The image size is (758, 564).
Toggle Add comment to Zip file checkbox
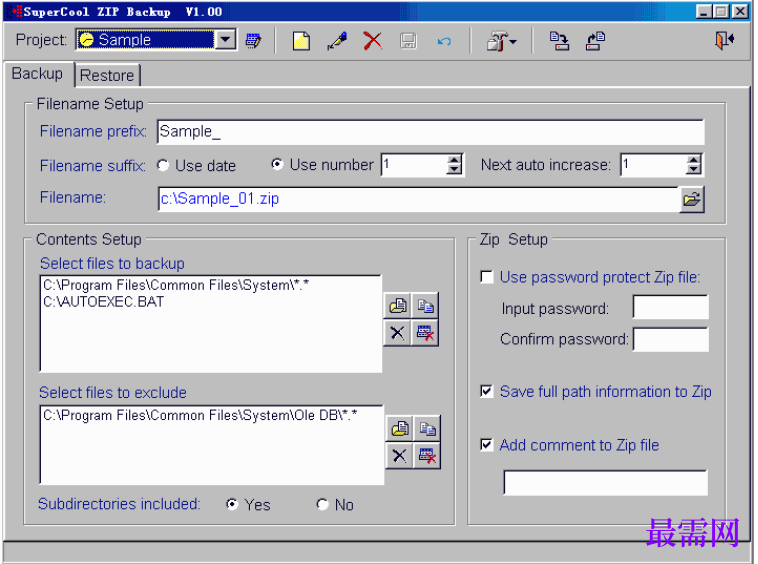click(x=486, y=445)
